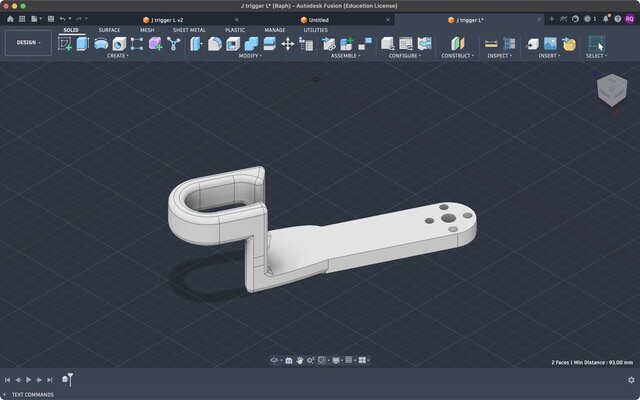640x400 pixels.
Task: Switch to the PLASTIC ribbon tab
Action: click(x=235, y=30)
